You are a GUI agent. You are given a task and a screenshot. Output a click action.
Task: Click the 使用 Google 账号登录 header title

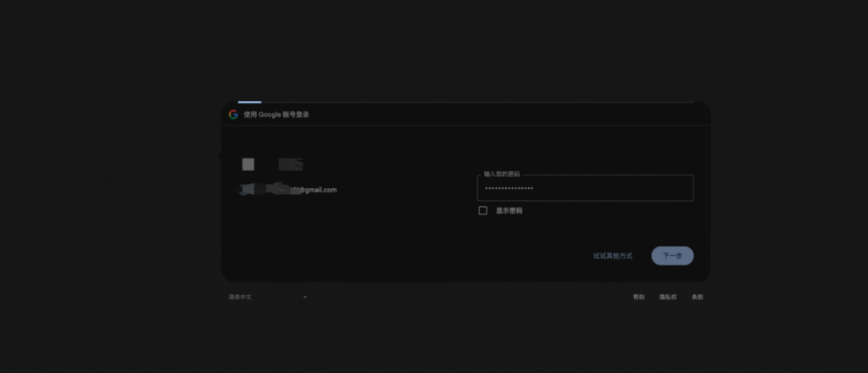[x=276, y=114]
